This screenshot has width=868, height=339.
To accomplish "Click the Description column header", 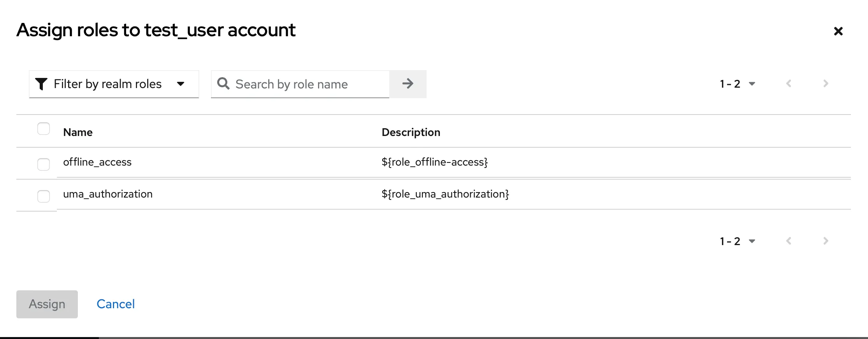I will pyautogui.click(x=411, y=132).
